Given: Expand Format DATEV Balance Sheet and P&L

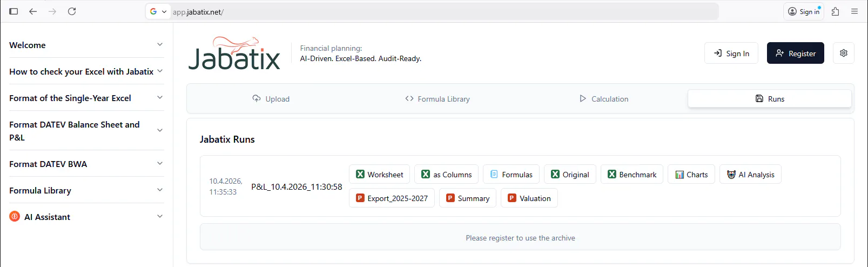Looking at the screenshot, I should (86, 131).
